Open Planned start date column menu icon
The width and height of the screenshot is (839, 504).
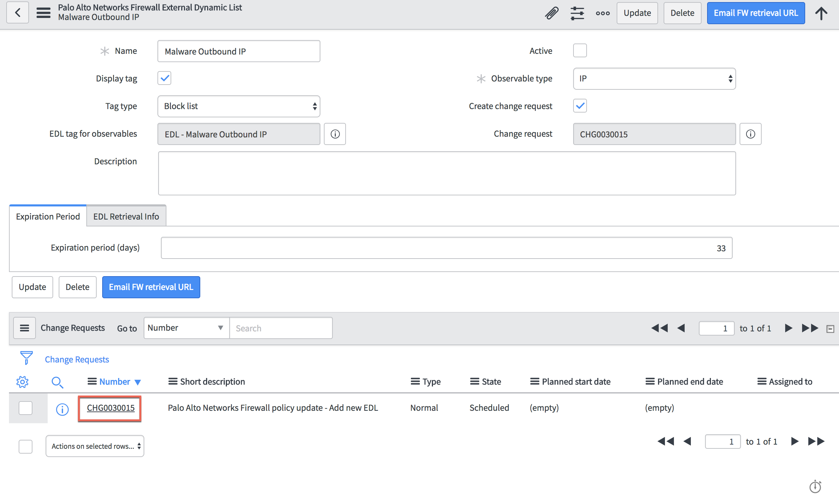click(x=534, y=381)
